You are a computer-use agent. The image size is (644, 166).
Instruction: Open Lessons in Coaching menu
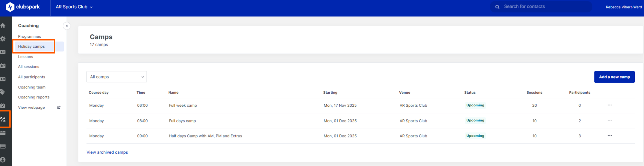[25, 57]
